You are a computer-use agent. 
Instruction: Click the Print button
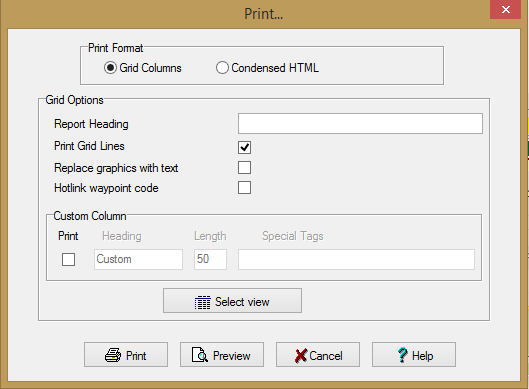(x=126, y=355)
